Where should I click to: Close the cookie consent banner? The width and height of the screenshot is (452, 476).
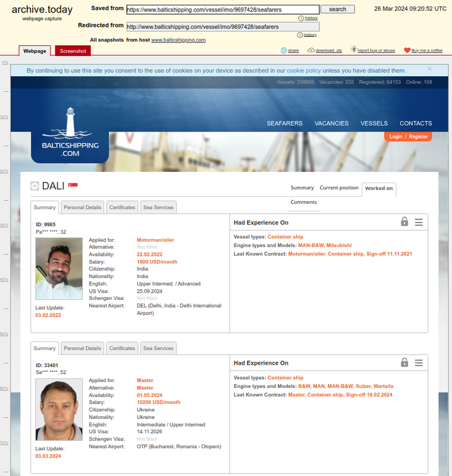point(429,69)
